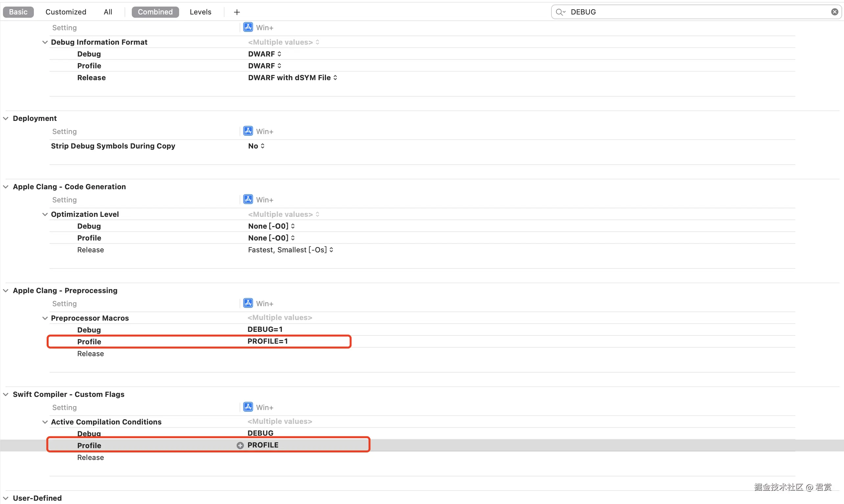Image resolution: width=844 pixels, height=504 pixels.
Task: Collapse the Debug Information Format setting
Action: 45,42
